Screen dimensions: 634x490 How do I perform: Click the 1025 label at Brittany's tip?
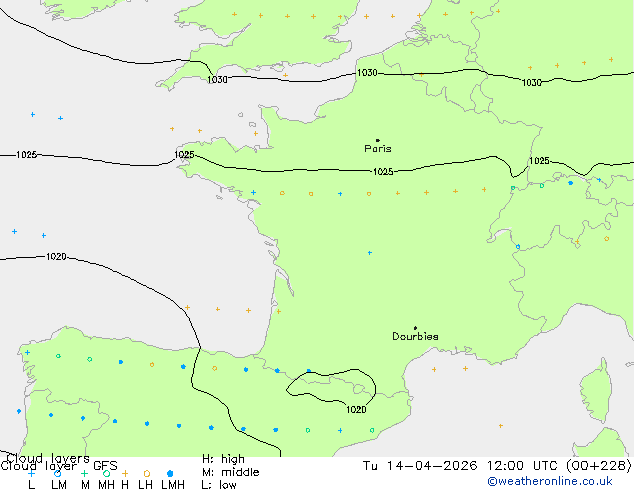click(184, 155)
